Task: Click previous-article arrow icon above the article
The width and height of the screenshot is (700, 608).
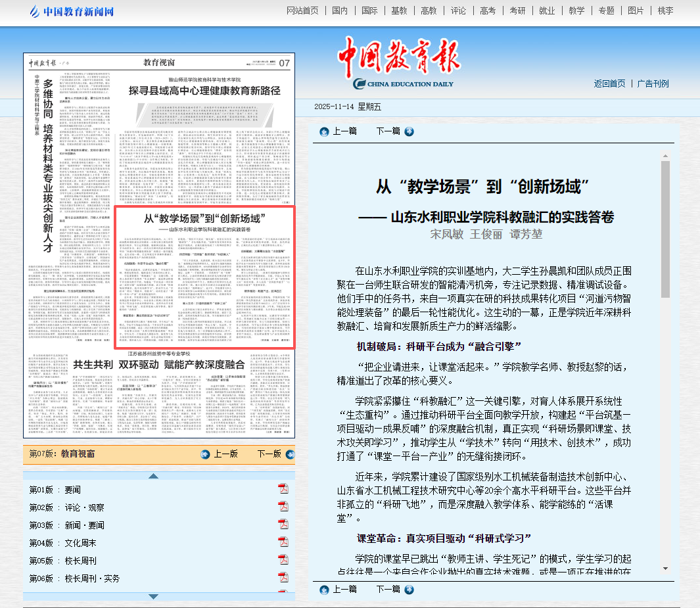Action: [x=324, y=131]
